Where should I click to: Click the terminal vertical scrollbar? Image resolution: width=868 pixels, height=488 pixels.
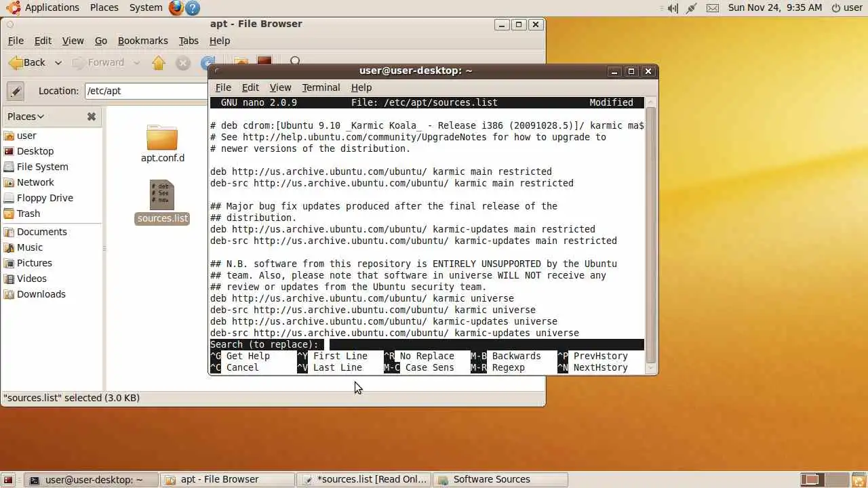point(651,235)
